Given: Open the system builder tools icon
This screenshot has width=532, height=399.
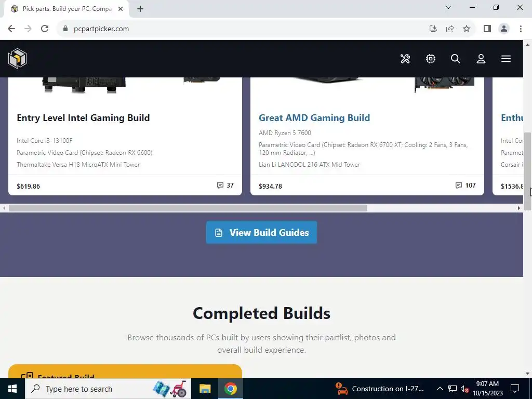Looking at the screenshot, I should pos(405,59).
